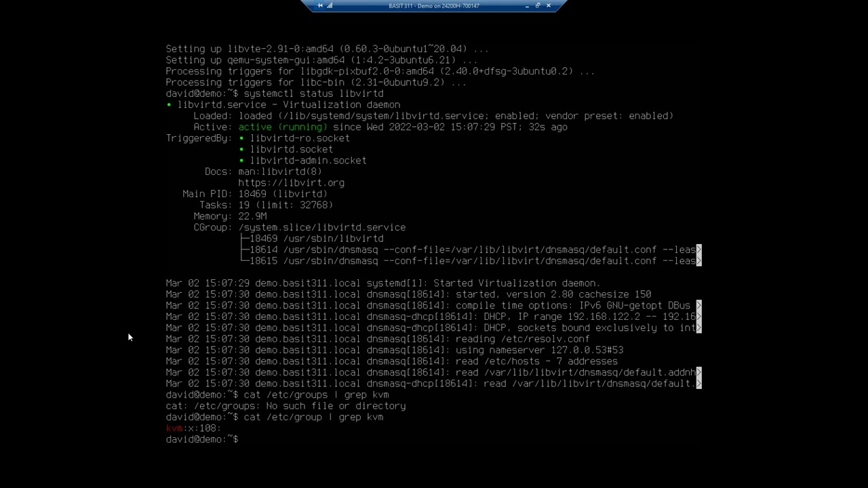This screenshot has height=488, width=868.
Task: Click 'reading /etc/resolv.conf' log line
Action: click(x=378, y=339)
